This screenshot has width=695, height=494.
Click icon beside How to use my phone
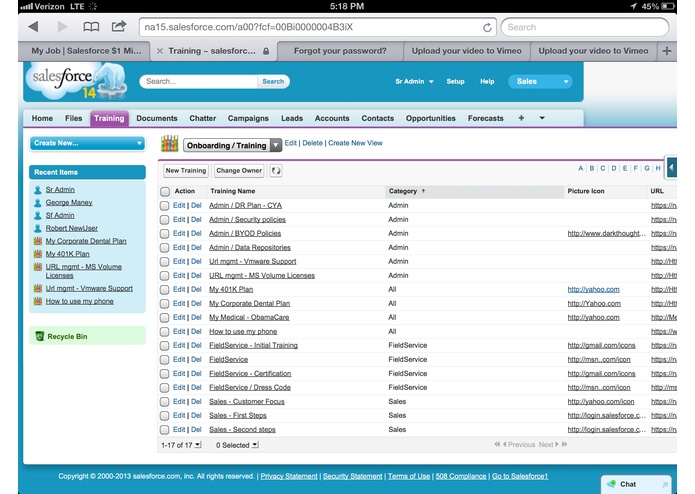point(38,301)
